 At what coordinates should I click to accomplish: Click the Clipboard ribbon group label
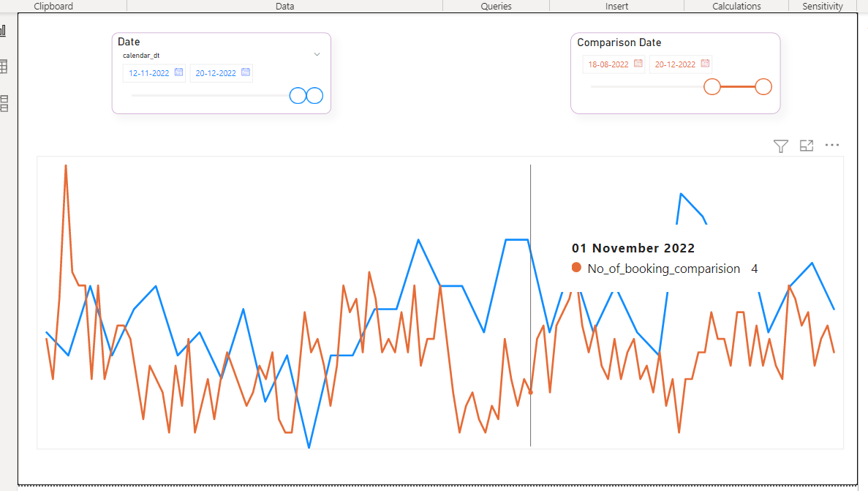tap(53, 6)
